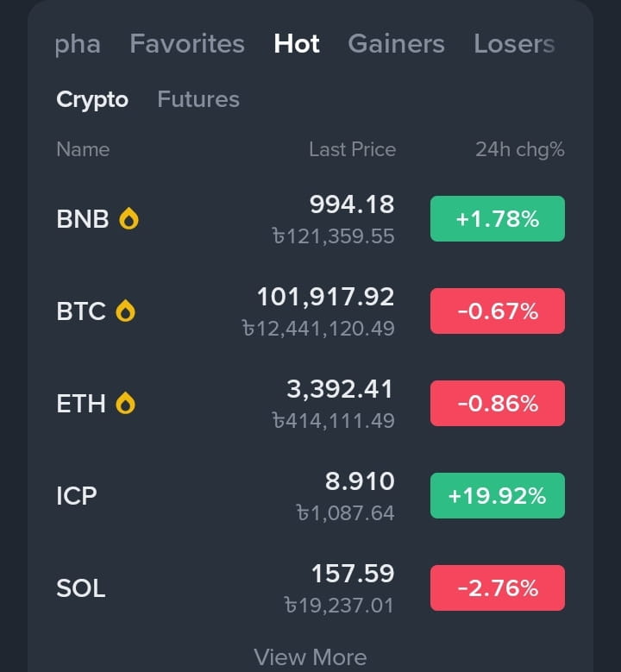The width and height of the screenshot is (621, 672).
Task: Select the Crypto sub-tab
Action: (92, 100)
